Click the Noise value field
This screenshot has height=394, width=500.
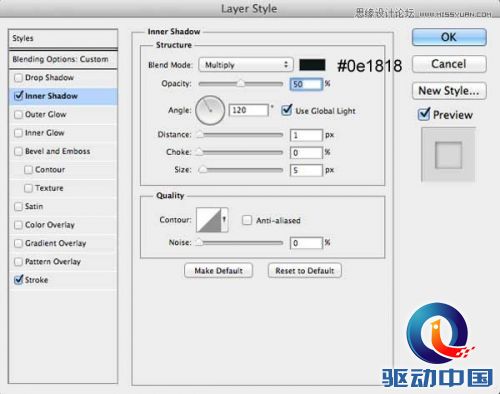click(x=306, y=243)
